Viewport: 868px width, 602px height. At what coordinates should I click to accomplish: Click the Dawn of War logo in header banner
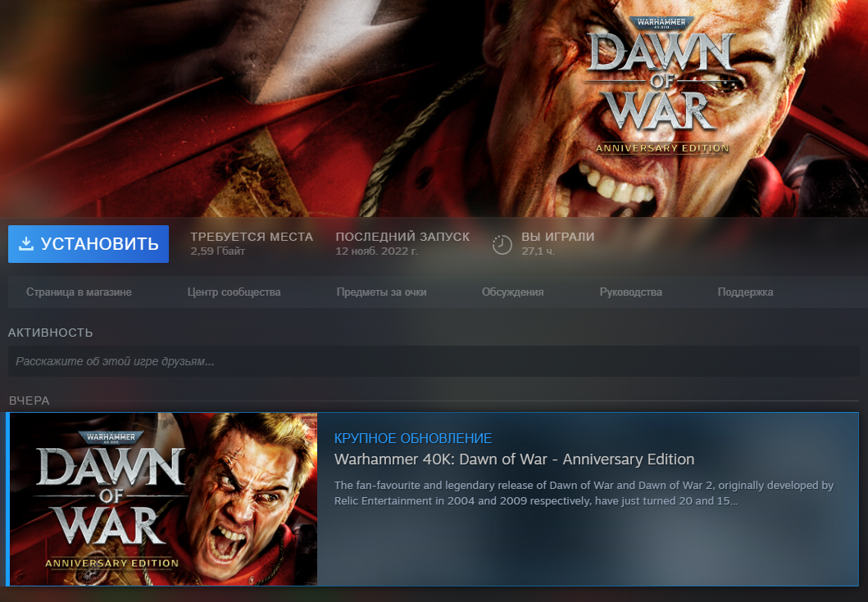tap(661, 85)
